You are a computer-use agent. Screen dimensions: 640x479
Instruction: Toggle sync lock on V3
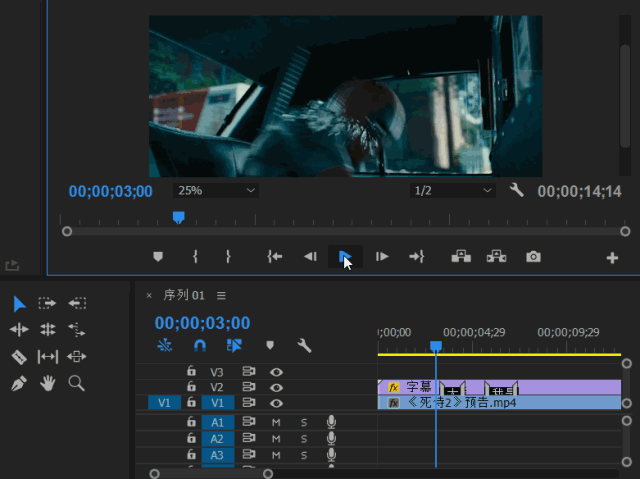pyautogui.click(x=249, y=371)
